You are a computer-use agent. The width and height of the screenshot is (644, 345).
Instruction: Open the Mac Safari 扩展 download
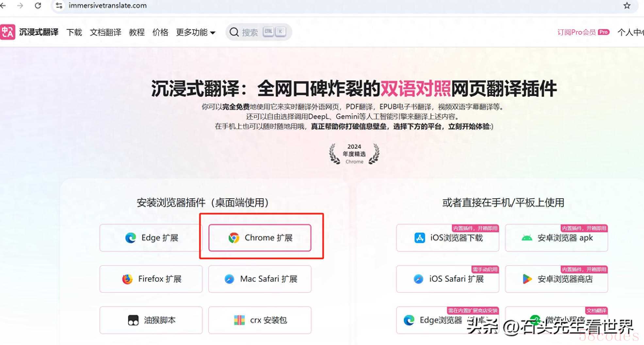click(x=260, y=279)
